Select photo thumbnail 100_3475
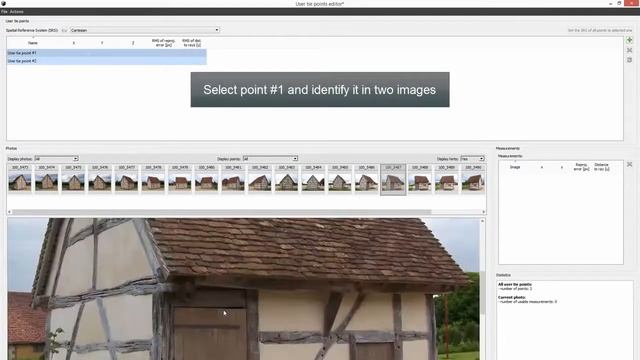Image resolution: width=640 pixels, height=360 pixels. 73,179
